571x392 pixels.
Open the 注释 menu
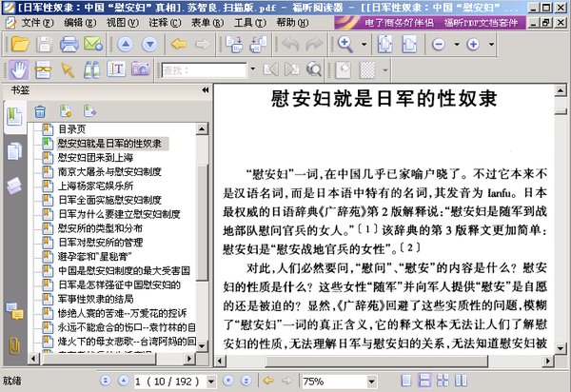point(165,23)
